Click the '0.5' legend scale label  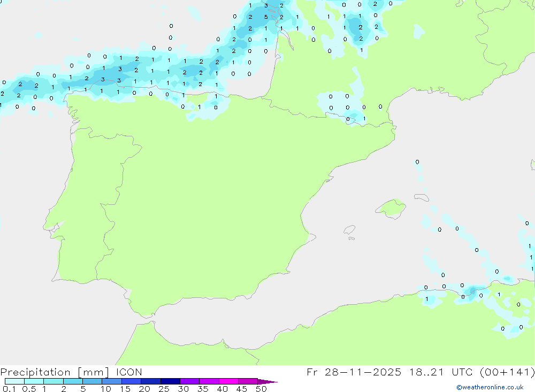(x=29, y=389)
